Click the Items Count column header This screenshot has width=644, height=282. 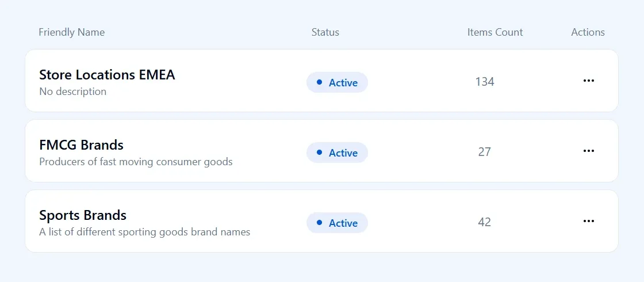click(x=495, y=32)
